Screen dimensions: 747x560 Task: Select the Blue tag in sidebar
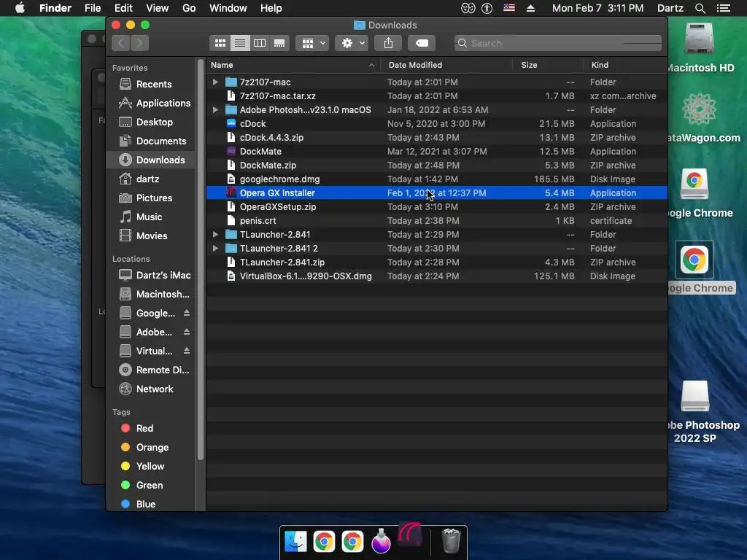pos(152,504)
